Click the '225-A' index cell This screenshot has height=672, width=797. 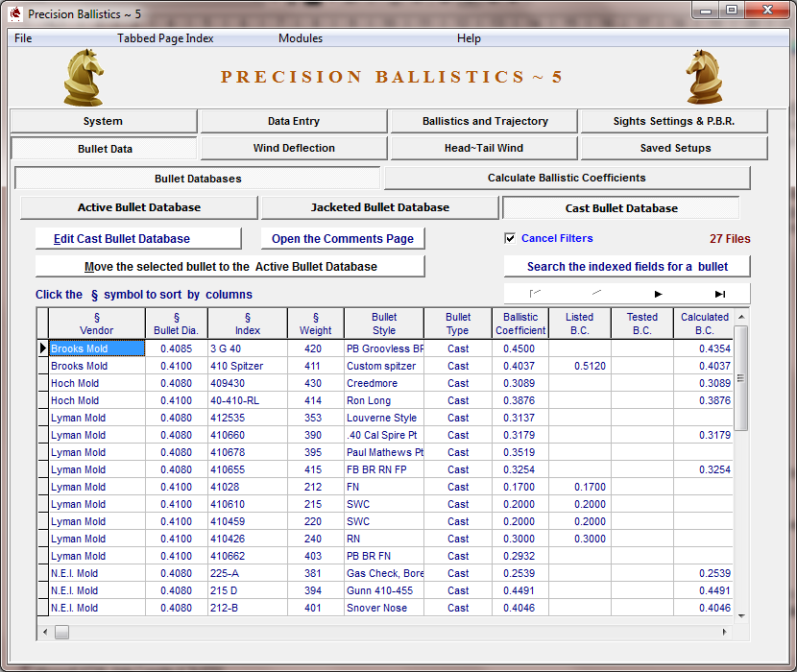coord(248,573)
